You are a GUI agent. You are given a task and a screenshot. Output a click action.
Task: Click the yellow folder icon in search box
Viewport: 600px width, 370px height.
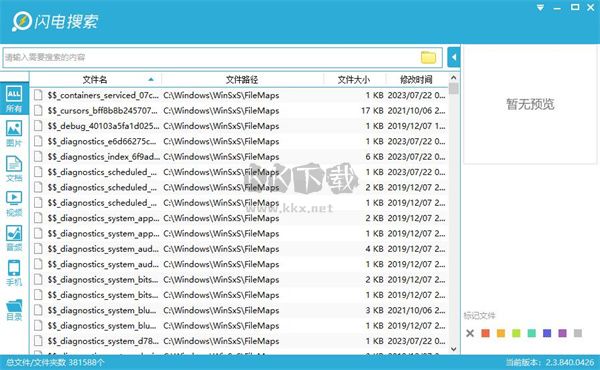pyautogui.click(x=428, y=57)
